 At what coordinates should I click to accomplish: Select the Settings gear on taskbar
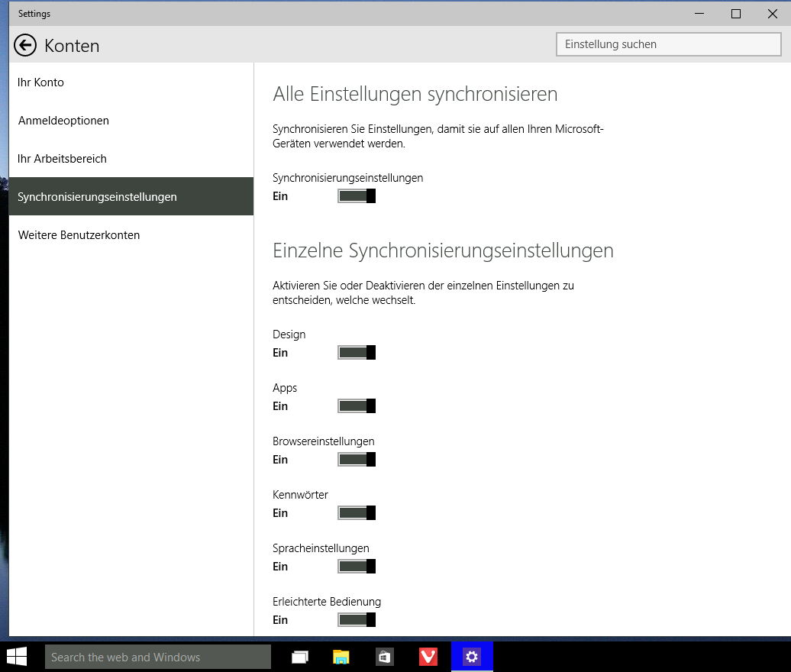pyautogui.click(x=472, y=657)
